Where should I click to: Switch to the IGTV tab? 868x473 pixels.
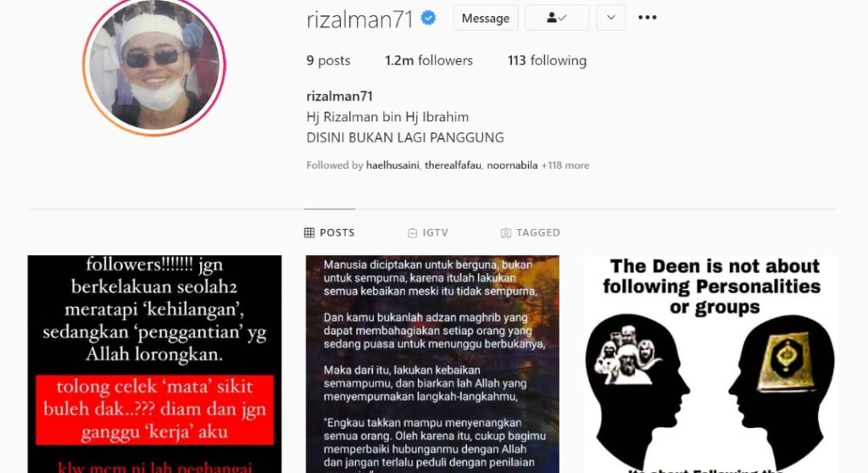pyautogui.click(x=428, y=232)
